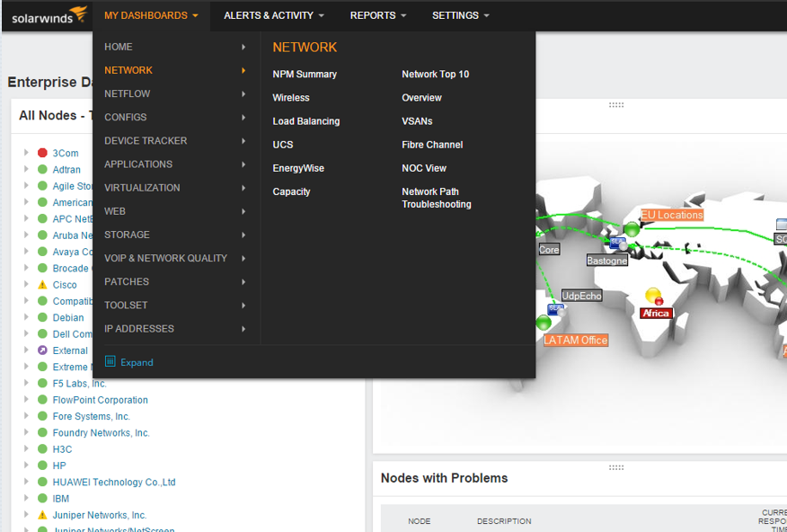This screenshot has height=532, width=787.
Task: Click the UdpEcho label on map
Action: pyautogui.click(x=581, y=297)
